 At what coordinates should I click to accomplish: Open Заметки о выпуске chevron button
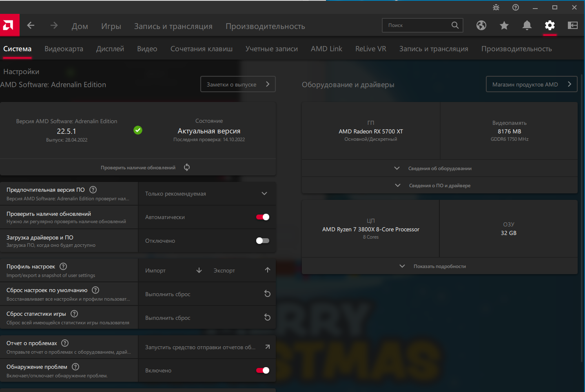click(x=238, y=84)
